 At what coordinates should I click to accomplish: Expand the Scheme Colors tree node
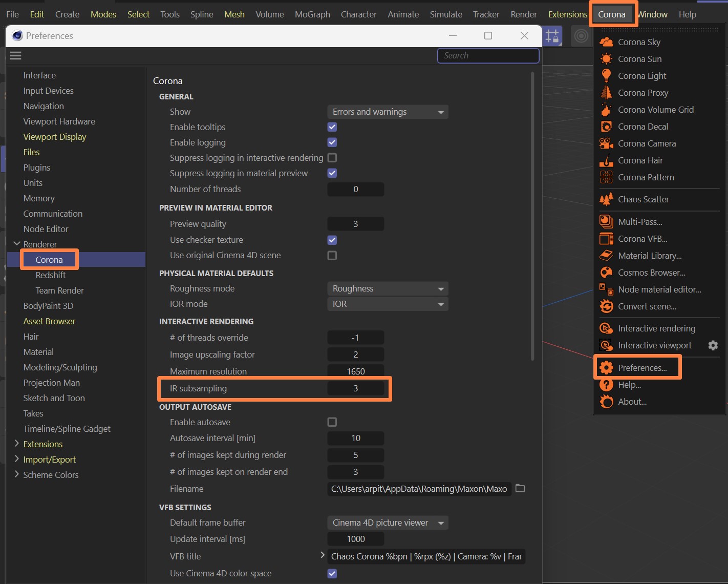16,474
